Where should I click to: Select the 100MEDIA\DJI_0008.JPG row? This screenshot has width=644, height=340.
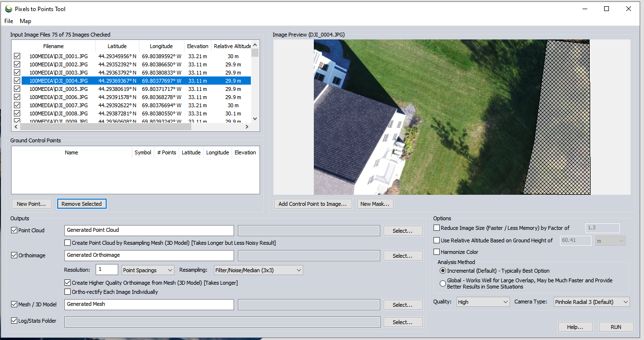pos(132,113)
